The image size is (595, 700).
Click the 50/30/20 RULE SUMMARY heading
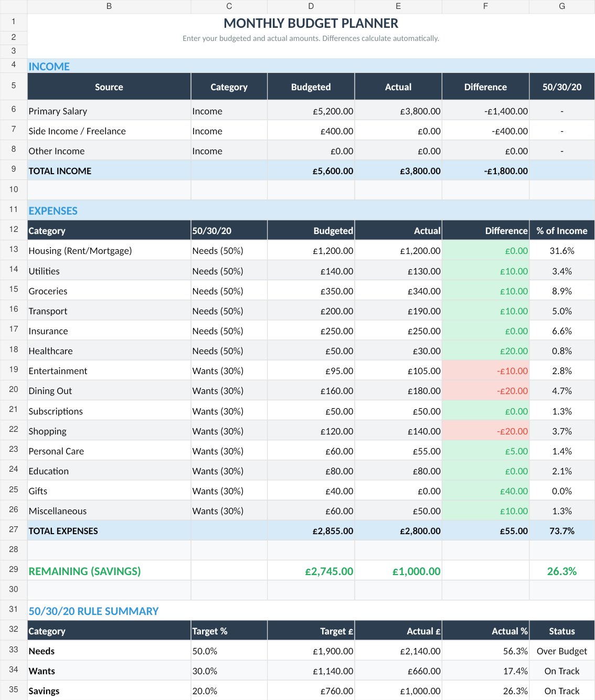(93, 611)
